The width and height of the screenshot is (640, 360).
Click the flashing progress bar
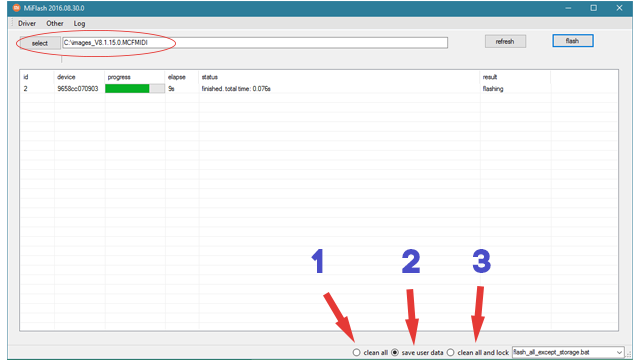click(x=135, y=89)
